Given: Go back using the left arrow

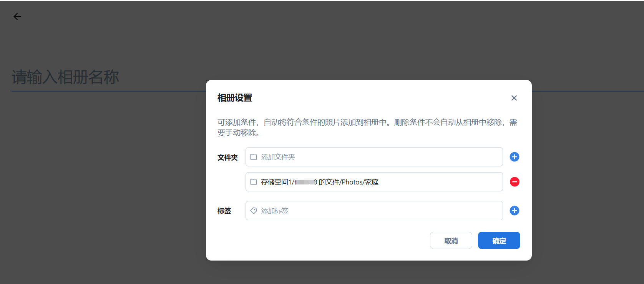Looking at the screenshot, I should click(17, 17).
